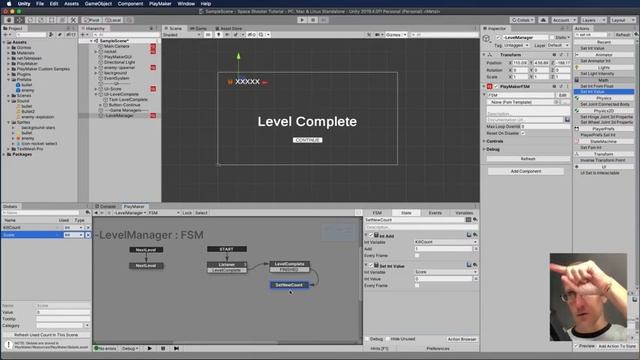Click the Int Value input field
The image size is (640, 360).
coord(444,279)
